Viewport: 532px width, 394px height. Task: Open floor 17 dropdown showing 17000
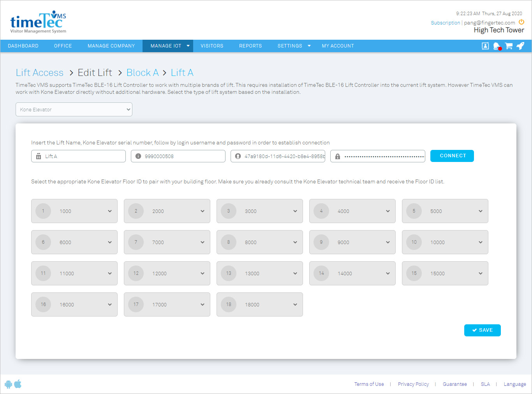pos(167,304)
